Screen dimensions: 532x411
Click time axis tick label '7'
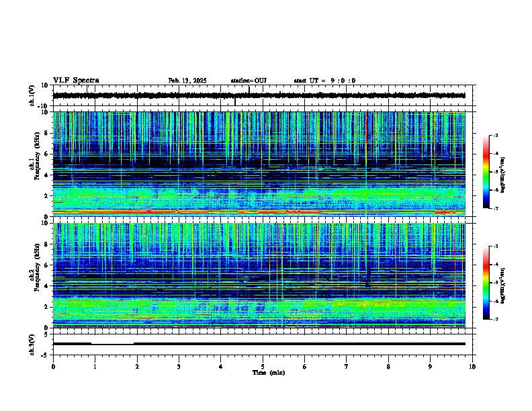click(x=347, y=367)
